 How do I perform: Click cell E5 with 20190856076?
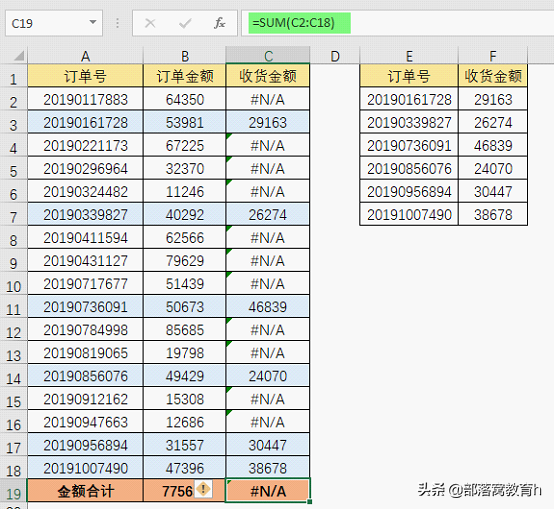click(409, 168)
